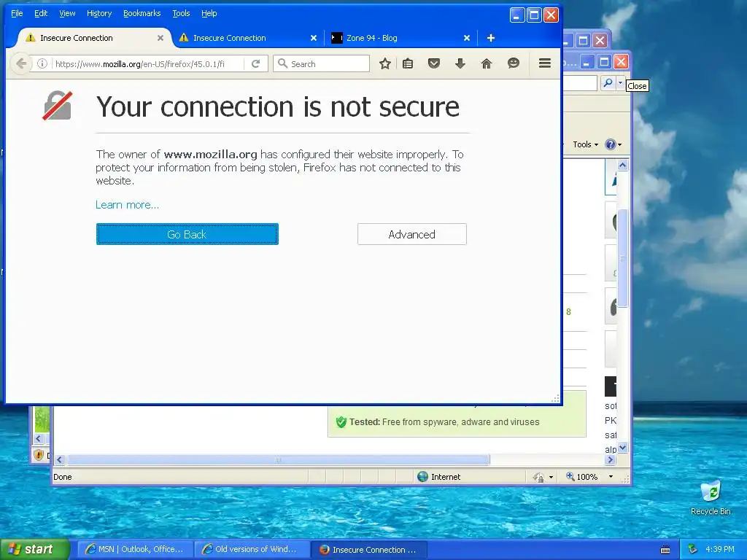Open site identity info icon in address bar
This screenshot has height=560, width=747.
[x=42, y=63]
